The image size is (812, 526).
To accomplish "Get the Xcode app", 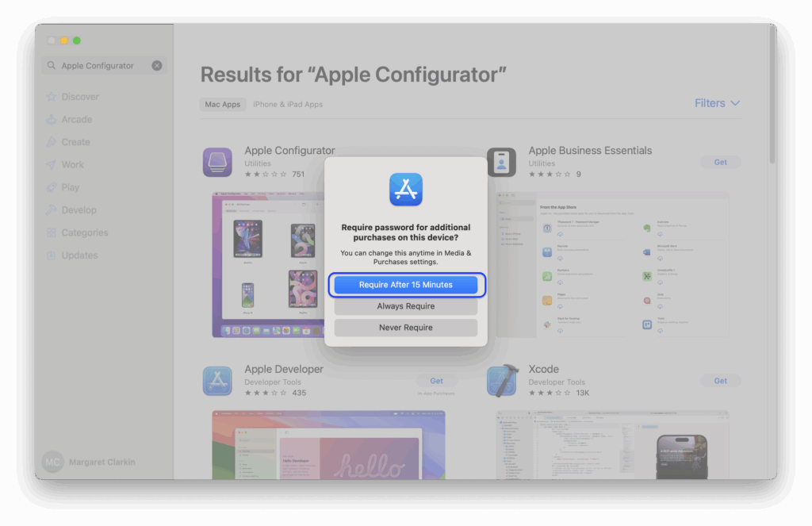I will click(x=720, y=381).
